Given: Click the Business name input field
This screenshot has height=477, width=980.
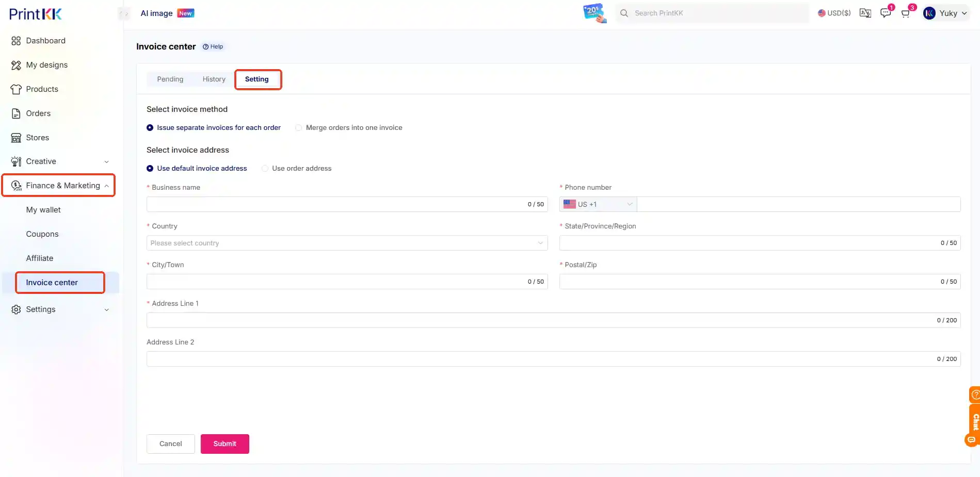Looking at the screenshot, I should 341,204.
